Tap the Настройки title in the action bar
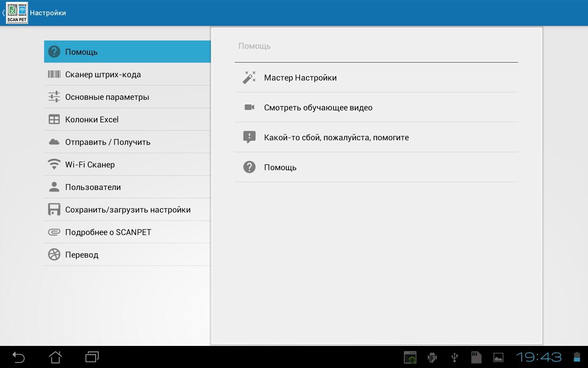Screen dimensions: 588x368 [48, 13]
